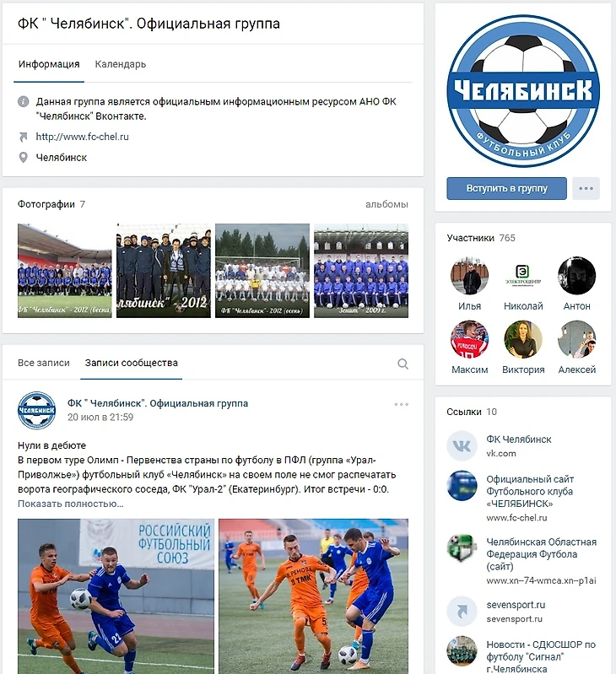Image resolution: width=616 pixels, height=674 pixels.
Task: Select the Все записи tab
Action: click(x=43, y=363)
